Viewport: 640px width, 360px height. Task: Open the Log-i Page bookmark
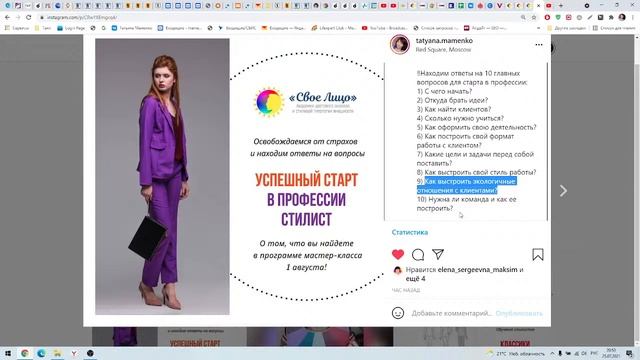click(71, 28)
